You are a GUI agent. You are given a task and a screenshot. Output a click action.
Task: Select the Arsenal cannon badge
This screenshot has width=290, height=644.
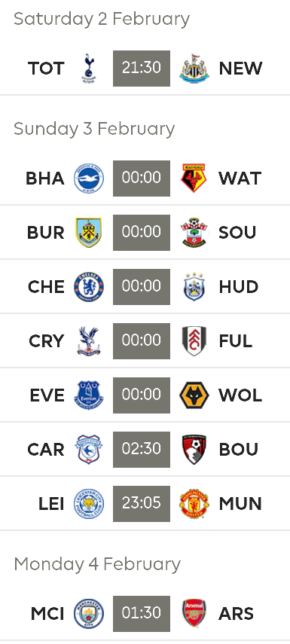coord(194,613)
